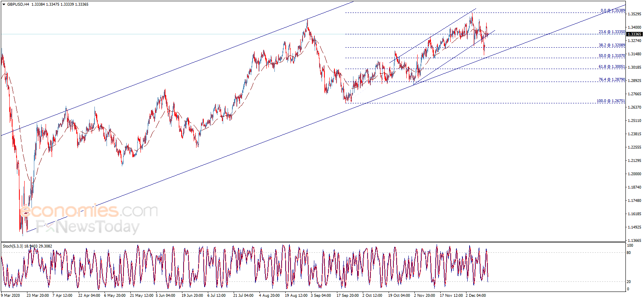Click time axis label 21 Jul 04:00
This screenshot has width=644, height=300.
tap(243, 296)
